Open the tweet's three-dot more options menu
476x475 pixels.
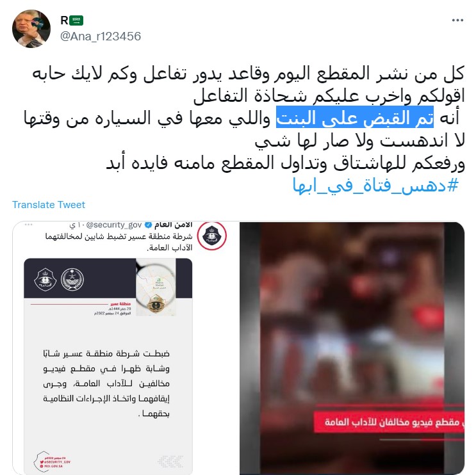click(457, 20)
